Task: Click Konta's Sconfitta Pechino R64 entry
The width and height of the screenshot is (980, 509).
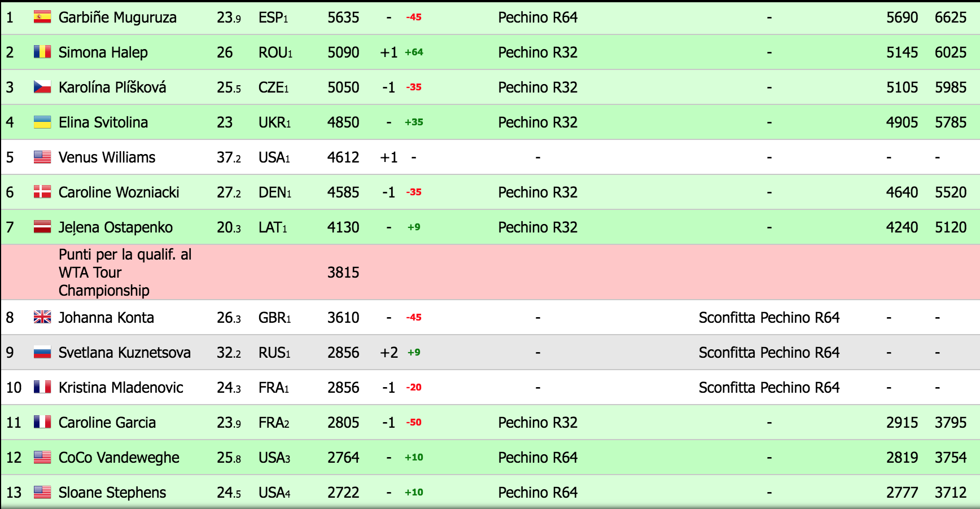Action: point(769,318)
